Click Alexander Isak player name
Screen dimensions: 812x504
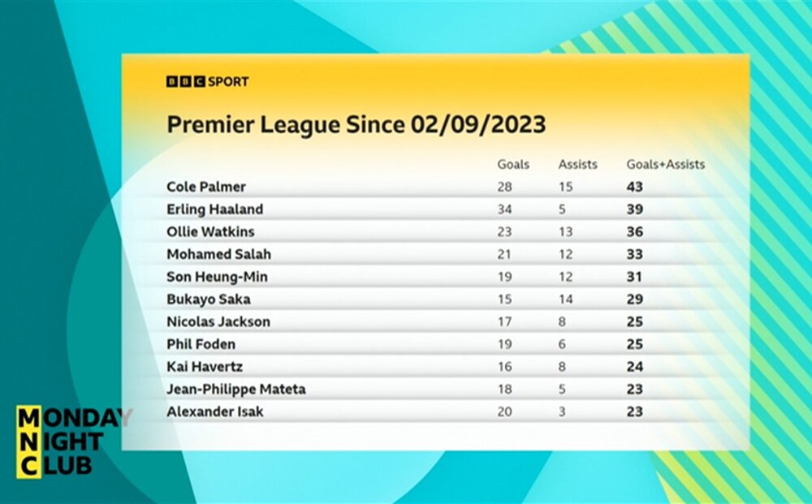(x=215, y=412)
